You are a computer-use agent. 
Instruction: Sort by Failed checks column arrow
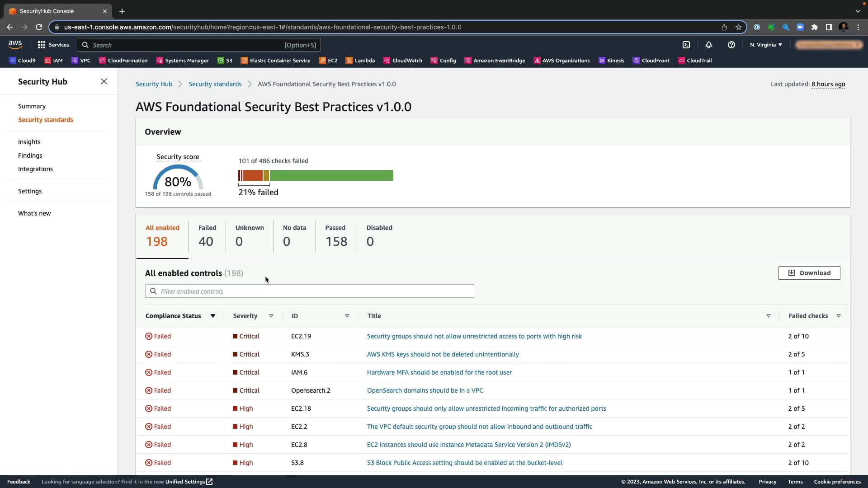(839, 316)
